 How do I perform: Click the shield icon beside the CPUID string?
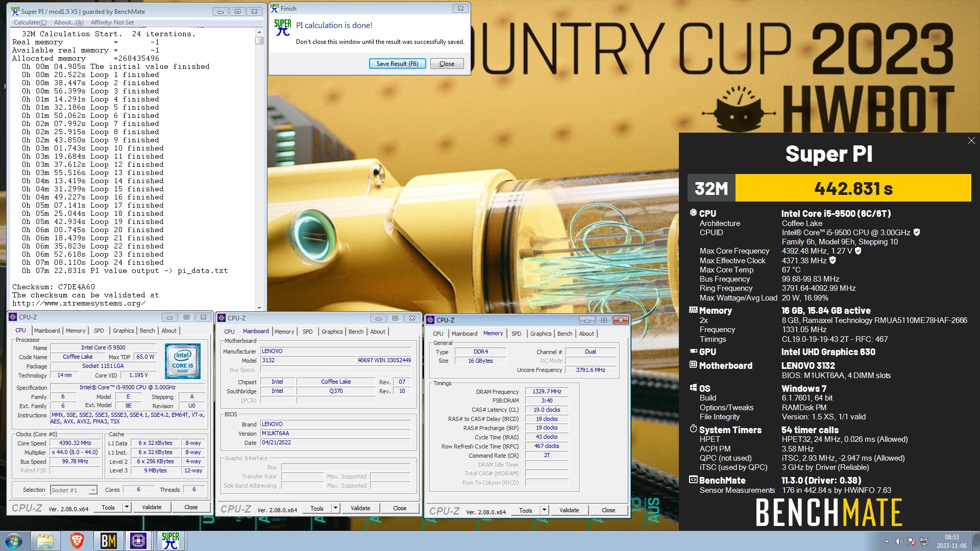(x=917, y=233)
